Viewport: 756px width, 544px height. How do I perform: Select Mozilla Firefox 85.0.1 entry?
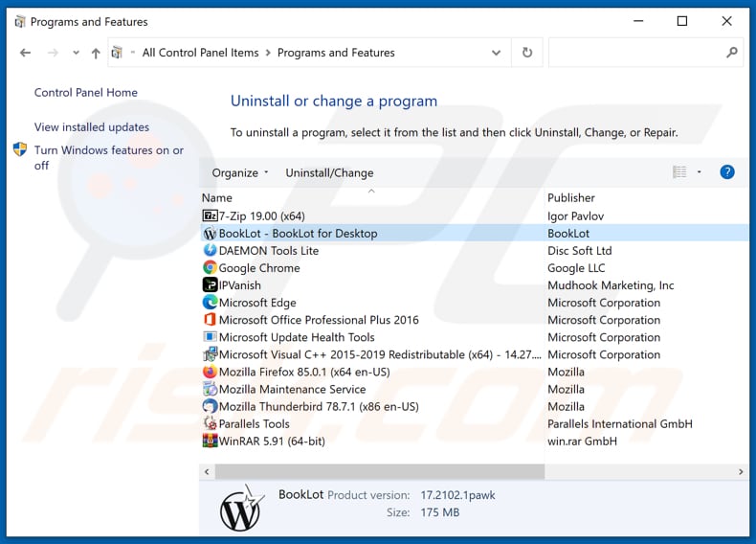click(x=475, y=372)
